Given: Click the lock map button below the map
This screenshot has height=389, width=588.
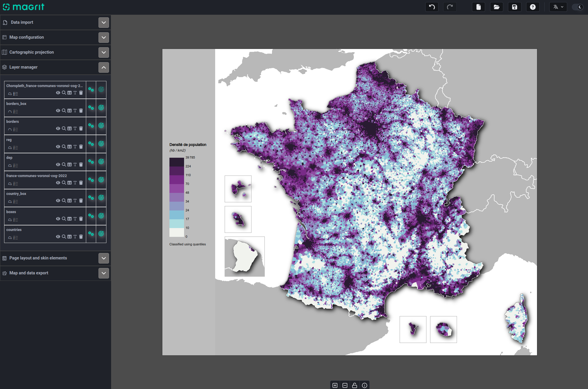Looking at the screenshot, I should [354, 385].
